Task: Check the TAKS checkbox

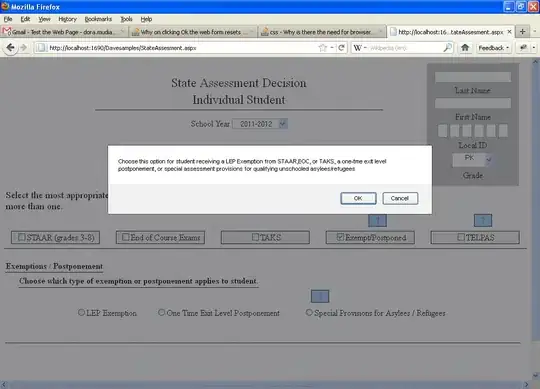Action: 255,237
